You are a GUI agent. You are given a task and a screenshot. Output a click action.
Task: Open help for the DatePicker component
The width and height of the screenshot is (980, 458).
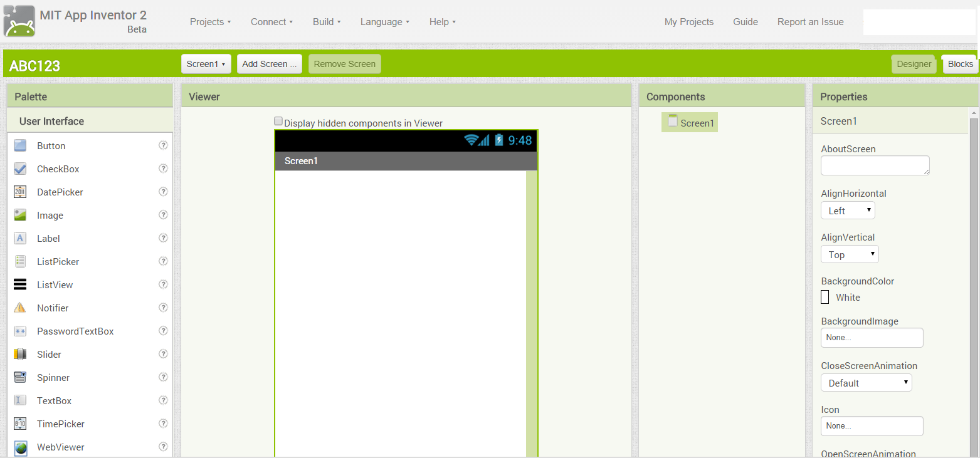point(163,191)
